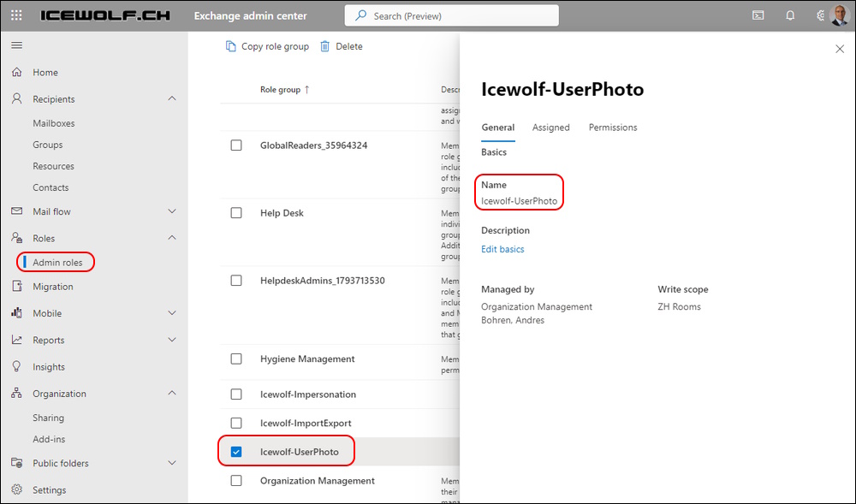The image size is (856, 504).
Task: Open Add-ins under Organization
Action: 49,439
